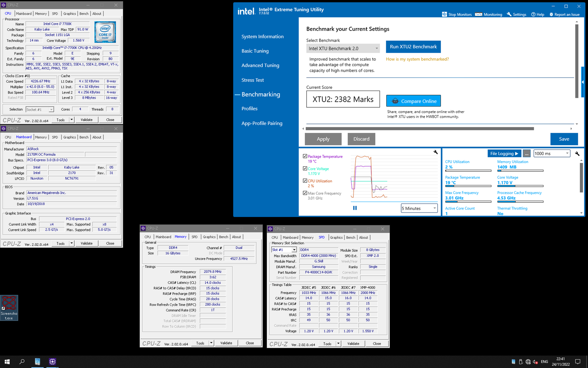Select Profiles in XTU sidebar
588x368 pixels.
pyautogui.click(x=249, y=109)
